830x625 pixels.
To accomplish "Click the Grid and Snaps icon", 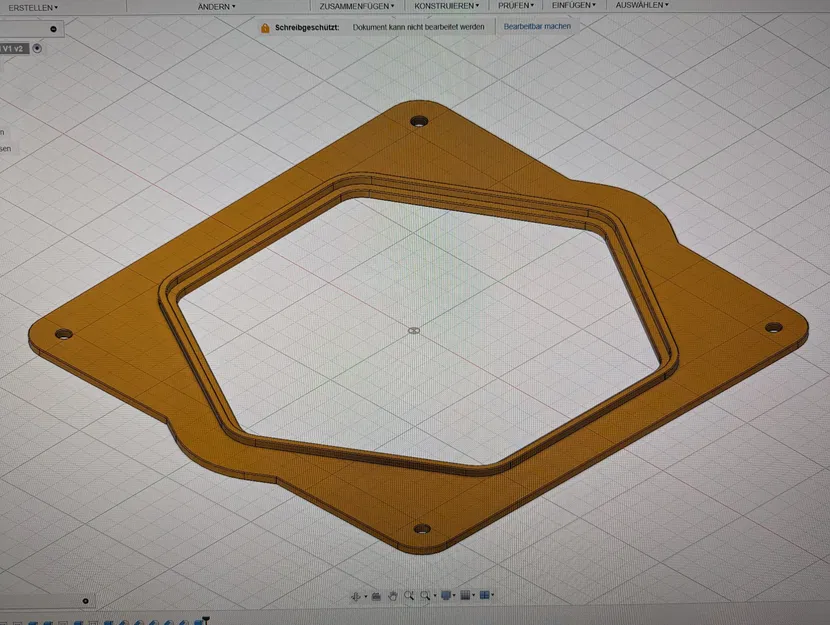I will pos(467,596).
